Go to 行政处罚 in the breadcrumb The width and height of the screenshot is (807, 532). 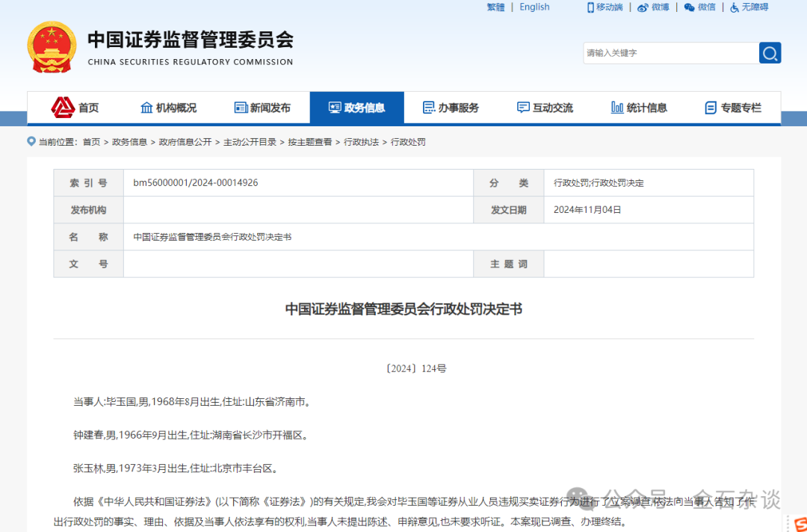pos(408,142)
